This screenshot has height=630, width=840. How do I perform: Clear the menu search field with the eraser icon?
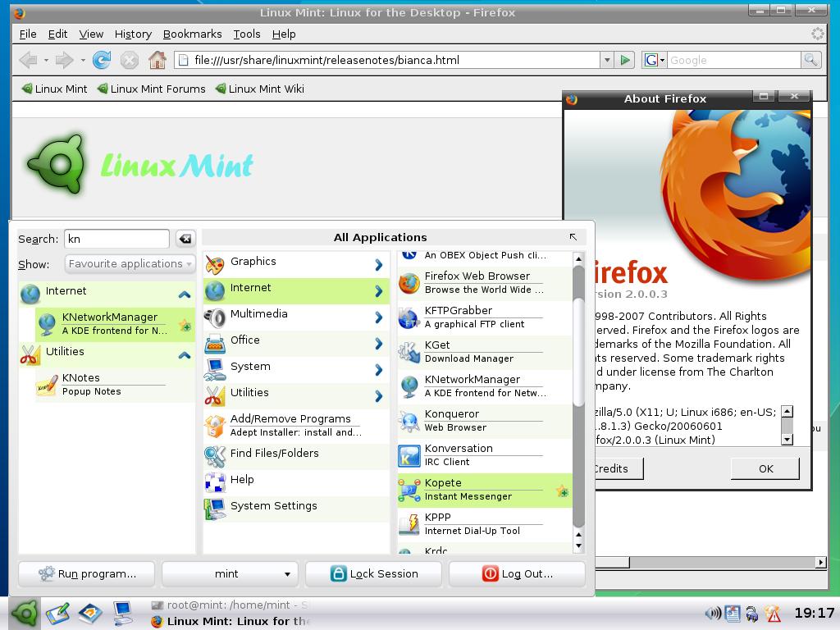(185, 239)
